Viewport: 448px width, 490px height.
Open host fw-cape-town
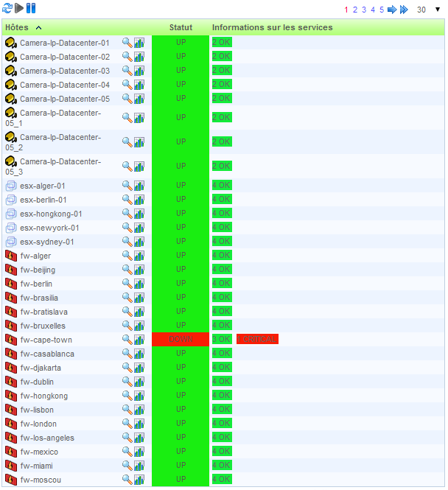pyautogui.click(x=46, y=340)
